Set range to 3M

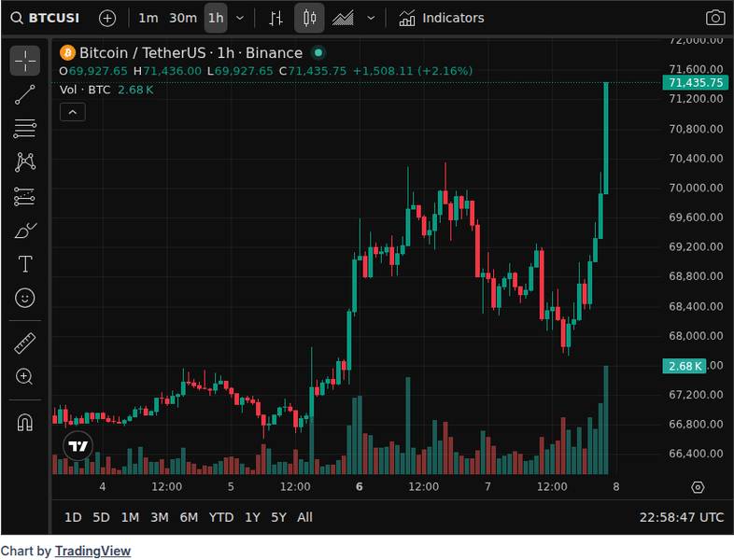pos(159,517)
